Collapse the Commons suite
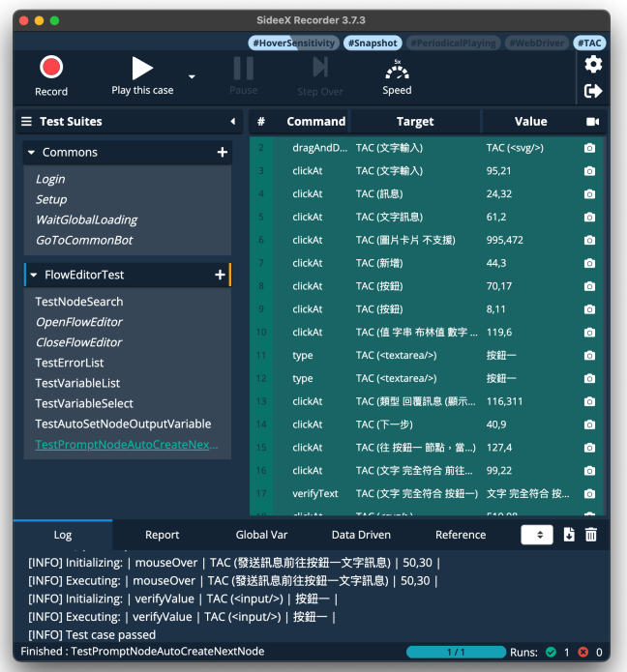The height and width of the screenshot is (672, 627). (32, 153)
